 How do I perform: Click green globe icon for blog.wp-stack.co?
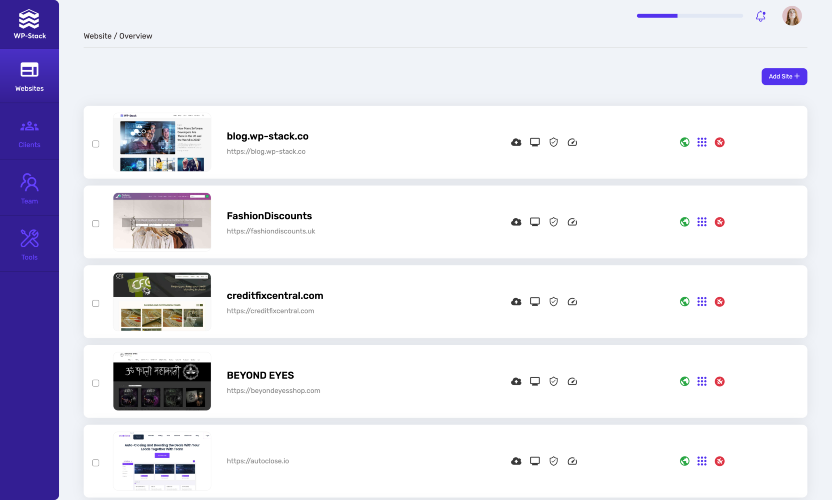click(684, 142)
